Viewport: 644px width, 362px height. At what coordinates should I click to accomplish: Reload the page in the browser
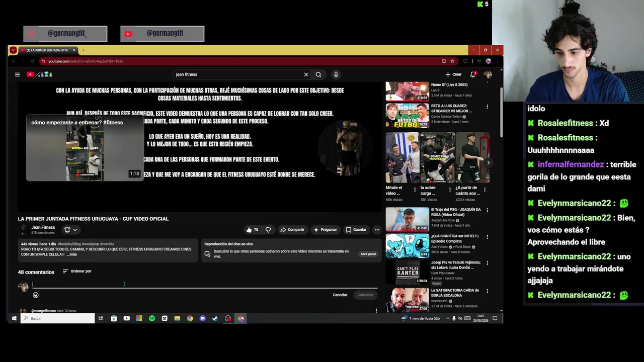coord(32,61)
